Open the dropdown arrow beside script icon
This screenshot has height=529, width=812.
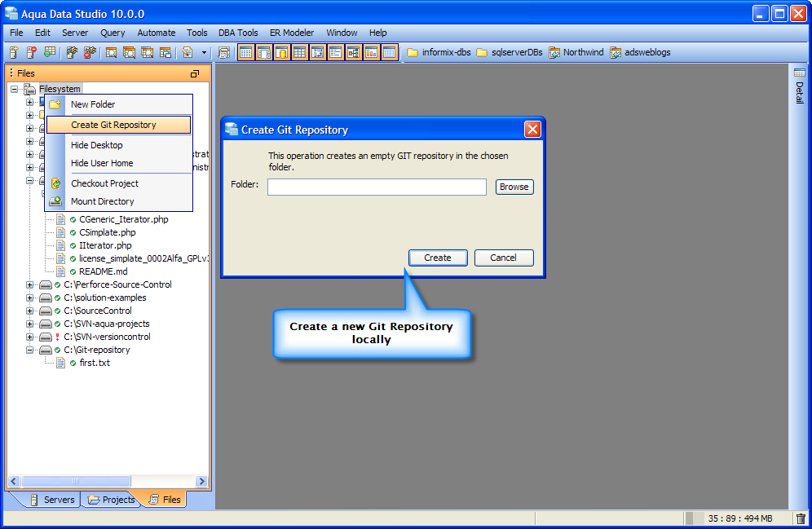[204, 52]
